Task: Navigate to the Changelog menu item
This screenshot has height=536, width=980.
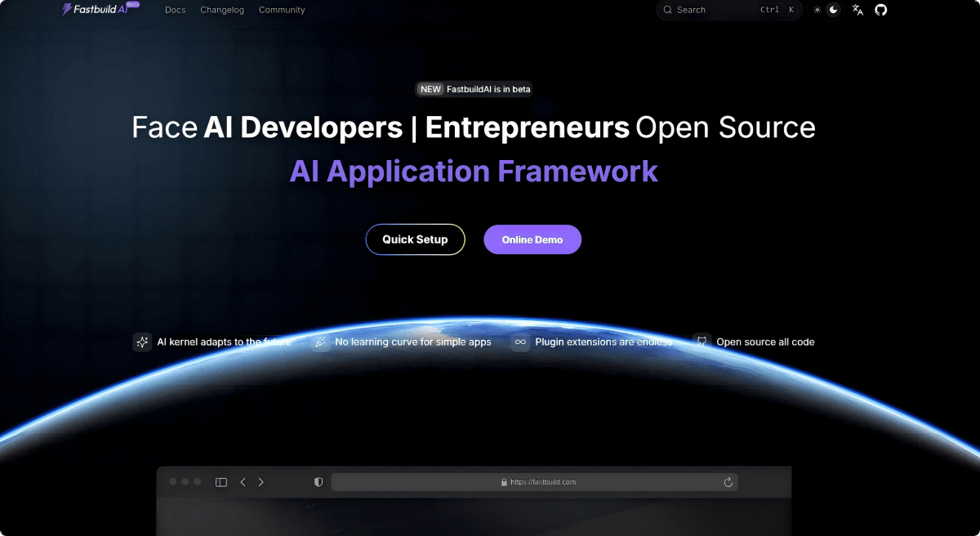Action: (x=222, y=10)
